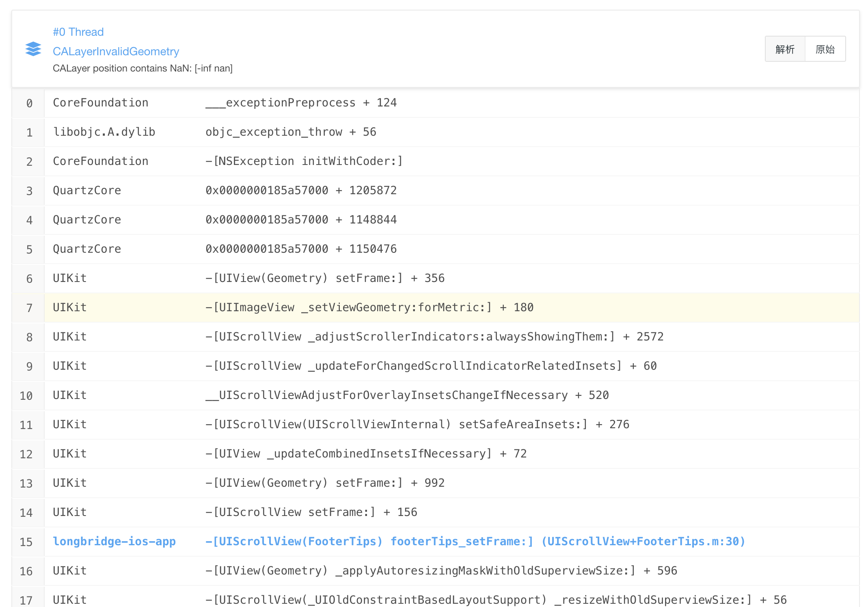The height and width of the screenshot is (607, 868).
Task: Open the "#0 Thread" link
Action: point(78,32)
